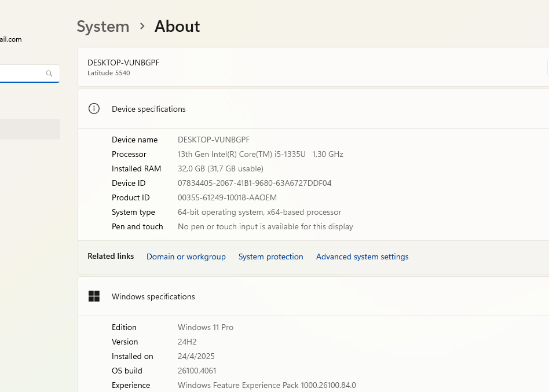The width and height of the screenshot is (549, 392).
Task: Click the Device name label
Action: click(135, 140)
